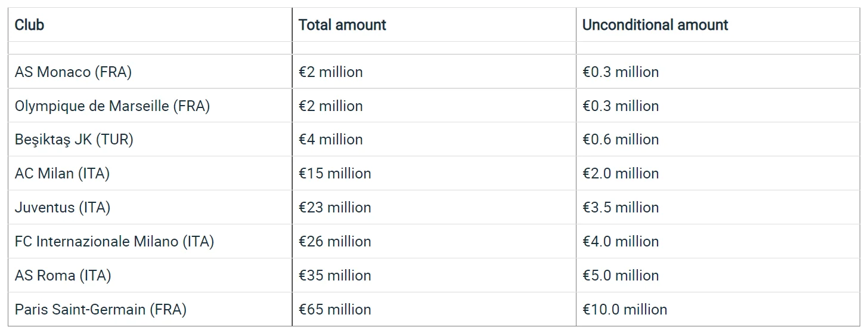This screenshot has height=333, width=868.
Task: Select the AS Monaco (FRA) cell
Action: pos(73,72)
